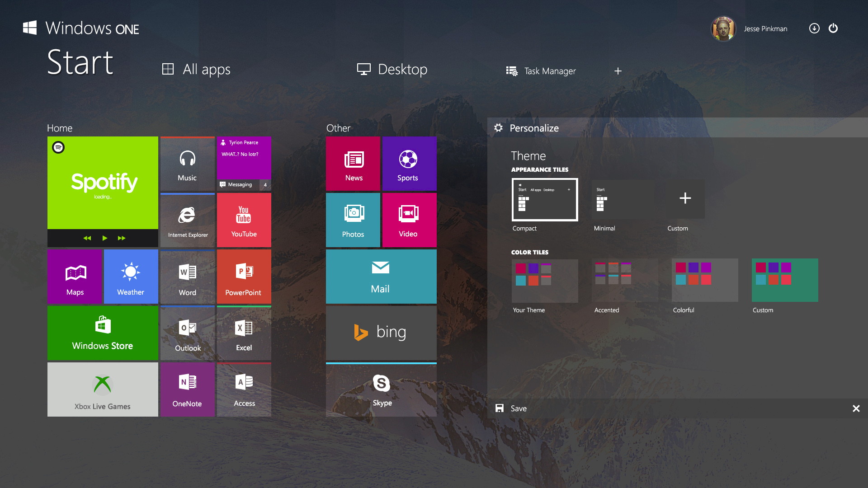The width and height of the screenshot is (868, 488).
Task: Click the Personalize gear icon
Action: point(498,128)
